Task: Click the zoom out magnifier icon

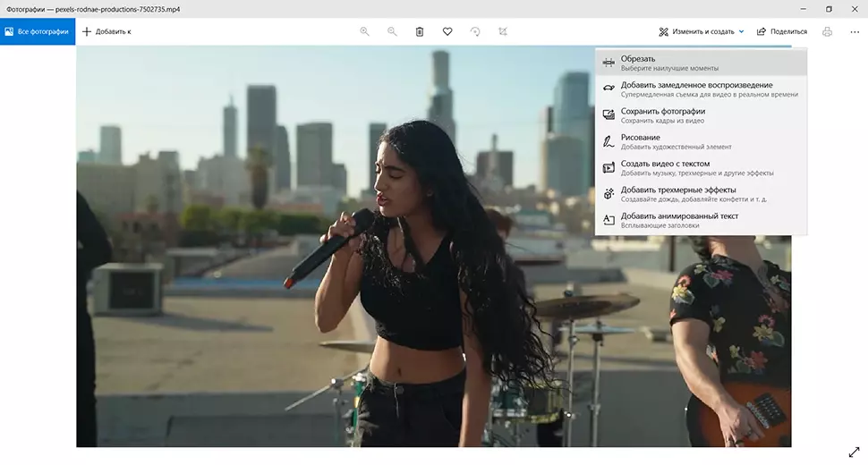Action: (392, 31)
